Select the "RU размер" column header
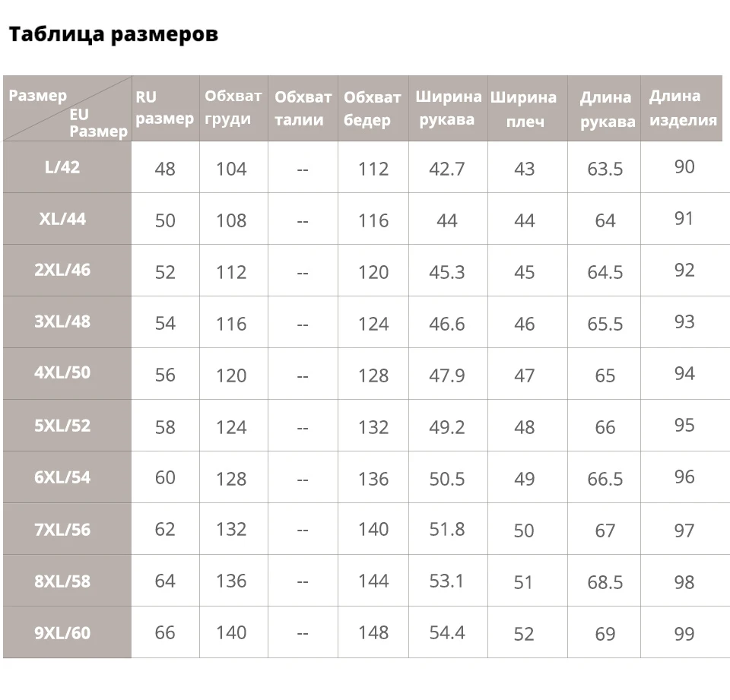The width and height of the screenshot is (730, 700). click(165, 108)
